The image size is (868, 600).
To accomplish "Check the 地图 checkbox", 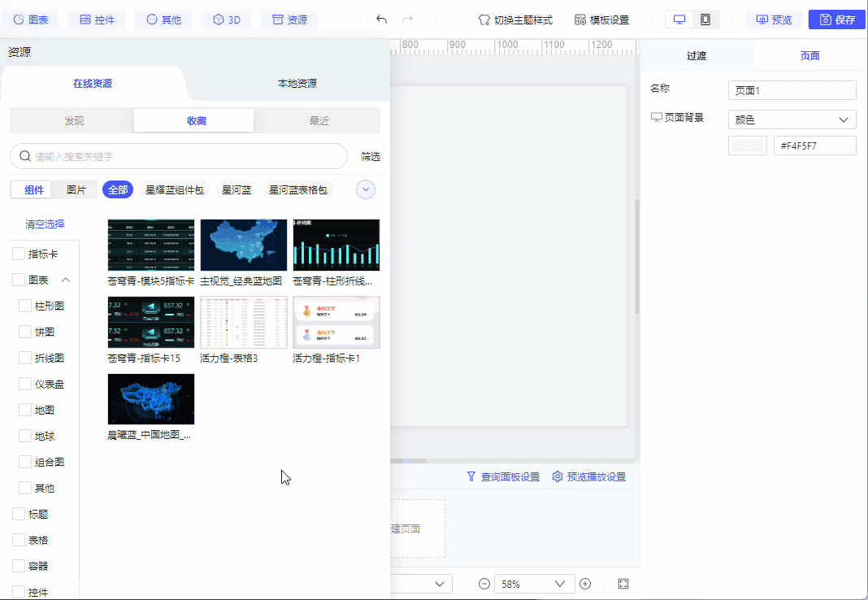I will click(25, 410).
